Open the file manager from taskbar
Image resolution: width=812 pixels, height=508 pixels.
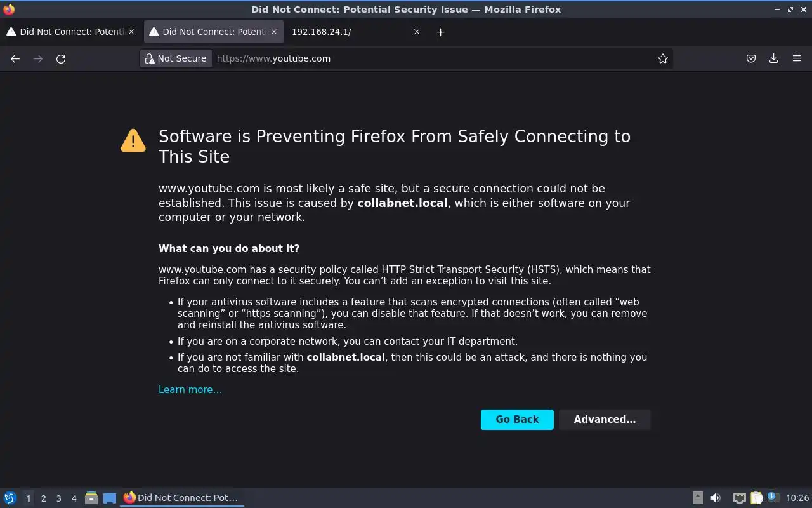[x=91, y=498]
